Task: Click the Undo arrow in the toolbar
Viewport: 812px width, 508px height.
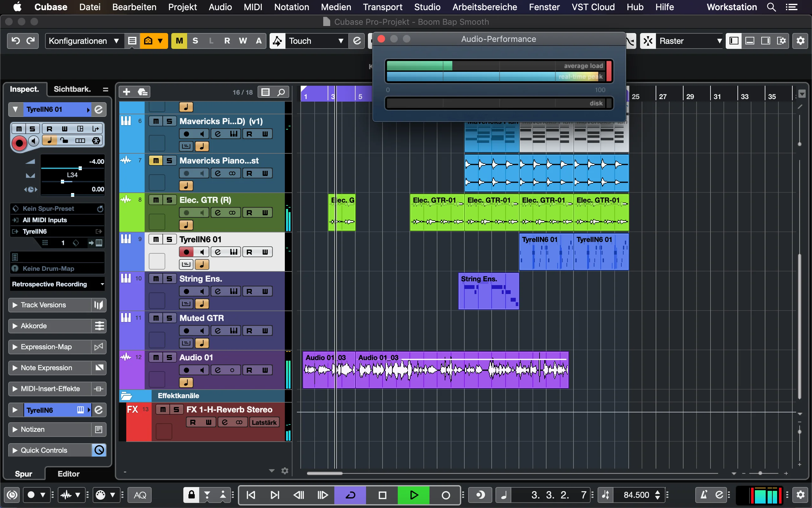Action: [x=16, y=41]
